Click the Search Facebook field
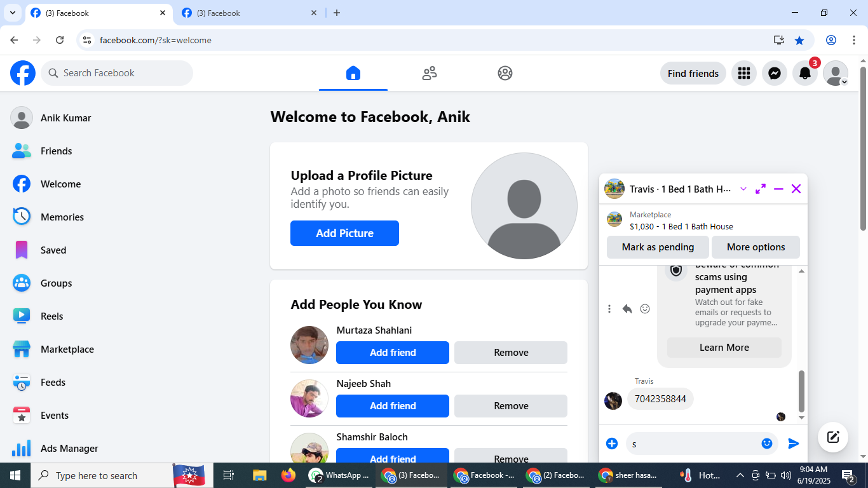Viewport: 868px width, 488px height. [117, 73]
